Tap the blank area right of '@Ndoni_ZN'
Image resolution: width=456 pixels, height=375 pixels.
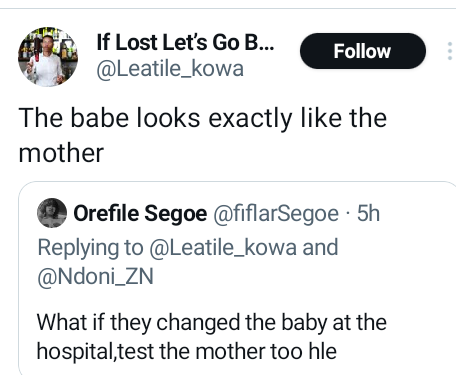point(300,277)
